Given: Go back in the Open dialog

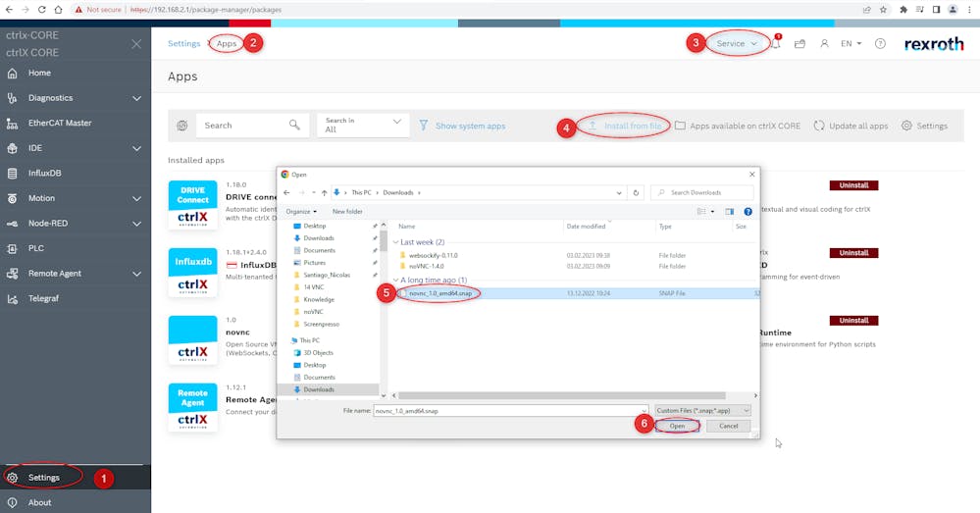Looking at the screenshot, I should (x=286, y=192).
